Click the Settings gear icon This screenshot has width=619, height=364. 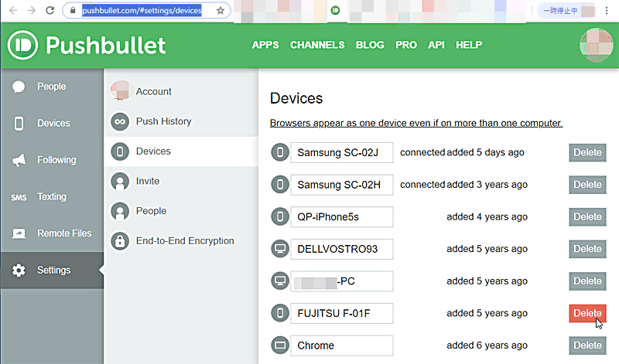(19, 270)
